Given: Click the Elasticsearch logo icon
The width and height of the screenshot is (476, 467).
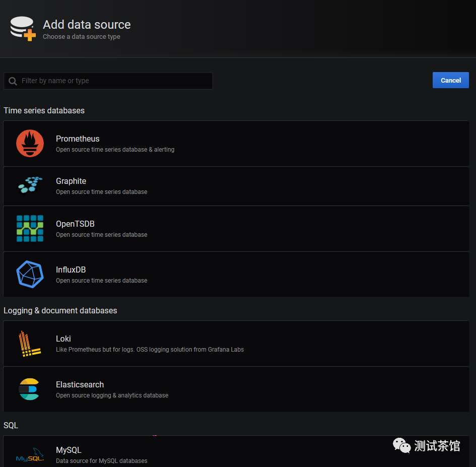Looking at the screenshot, I should (29, 389).
